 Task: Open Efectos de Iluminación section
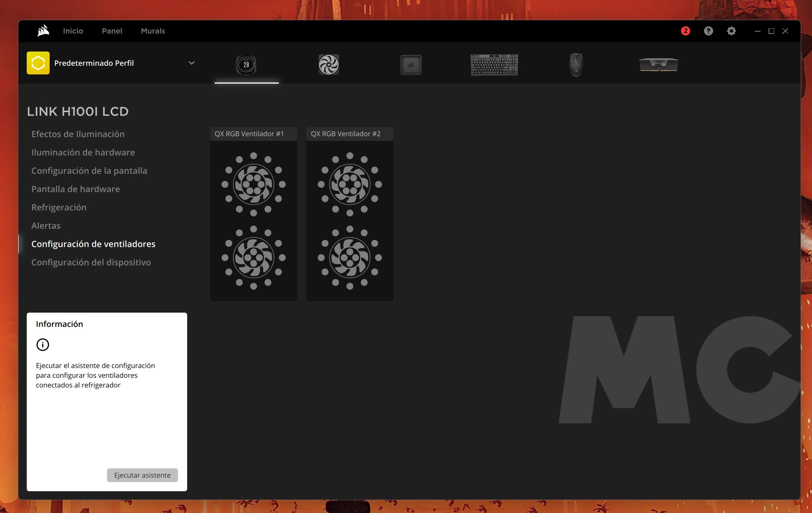pyautogui.click(x=78, y=134)
